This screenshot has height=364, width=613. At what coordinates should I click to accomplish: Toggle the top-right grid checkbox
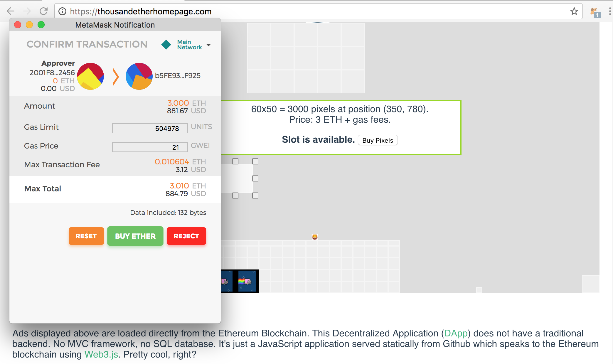coord(256,161)
